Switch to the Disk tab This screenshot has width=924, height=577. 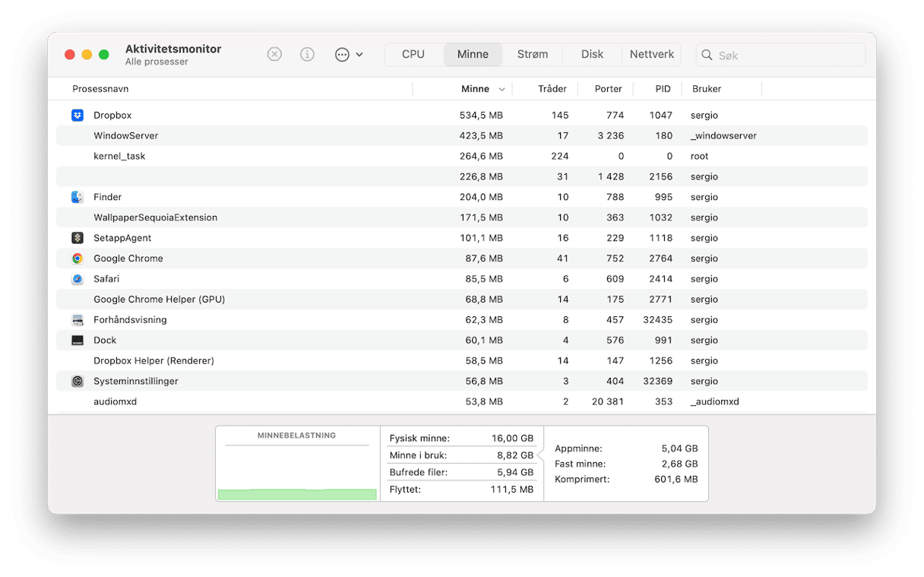coord(593,55)
